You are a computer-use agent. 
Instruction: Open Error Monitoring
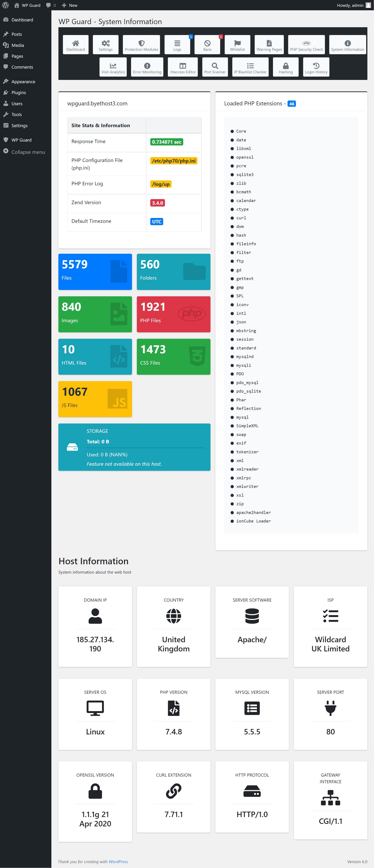click(x=147, y=67)
